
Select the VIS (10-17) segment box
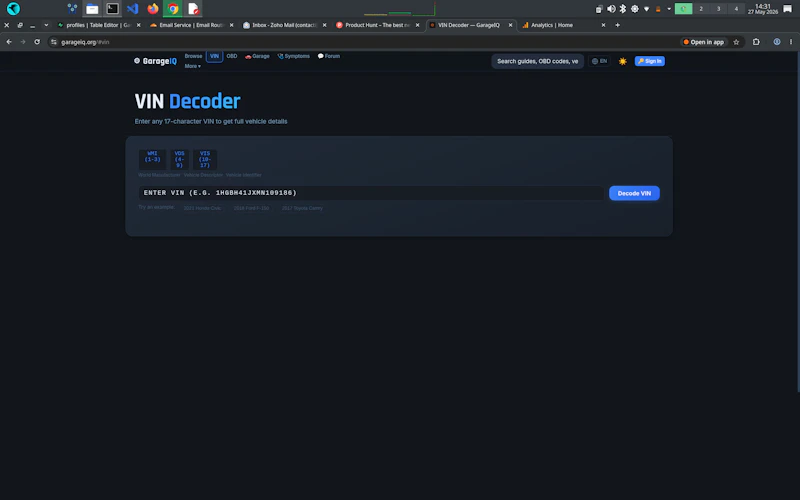coord(205,159)
